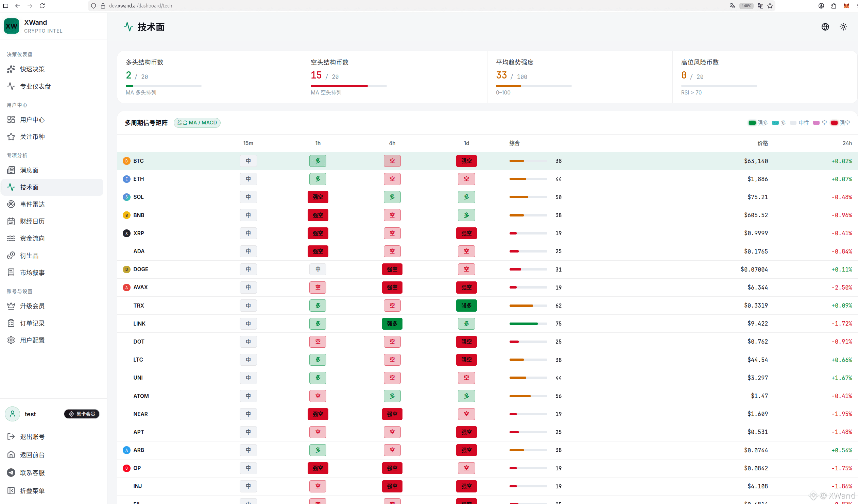This screenshot has width=858, height=504.
Task: Click the 空头结构币数 progress bar
Action: pyautogui.click(x=348, y=86)
